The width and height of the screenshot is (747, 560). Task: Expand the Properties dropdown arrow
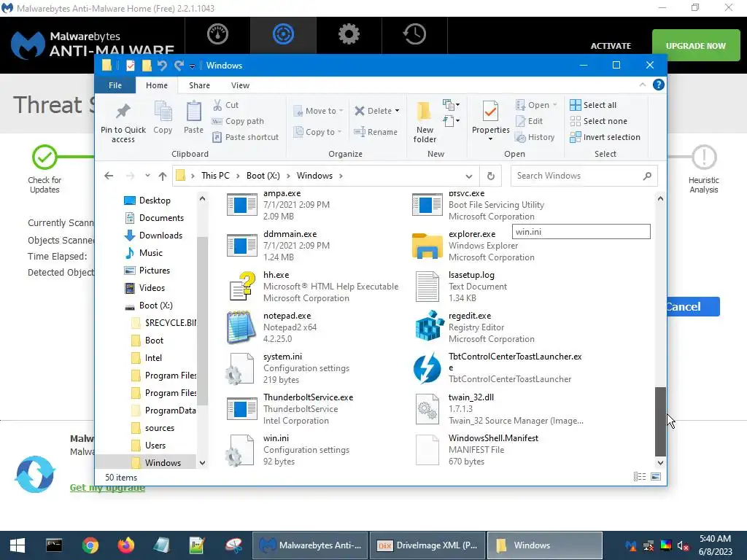[x=490, y=139]
